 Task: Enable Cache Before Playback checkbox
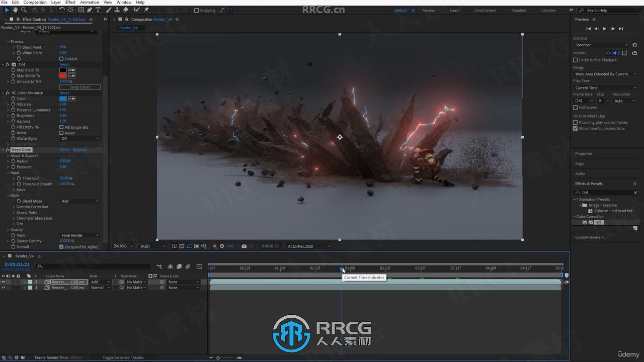tap(575, 60)
